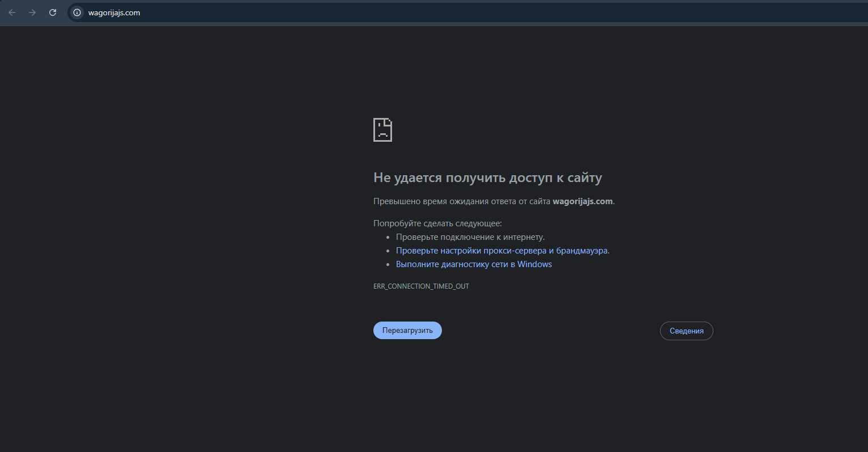Open the Сведения details button
The height and width of the screenshot is (452, 868).
coord(686,331)
